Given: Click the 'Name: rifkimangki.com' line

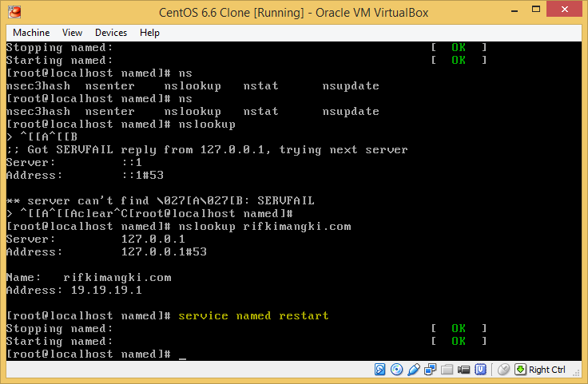Looking at the screenshot, I should [x=89, y=278].
